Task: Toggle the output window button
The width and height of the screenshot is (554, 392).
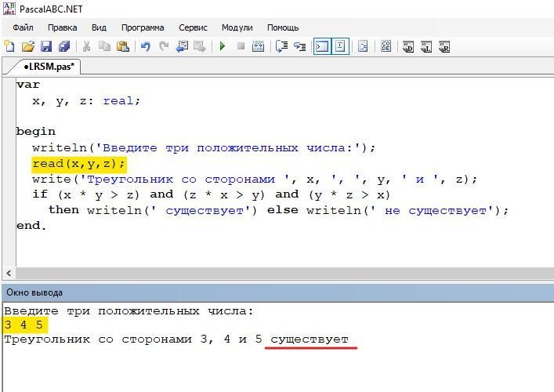Action: coord(322,46)
